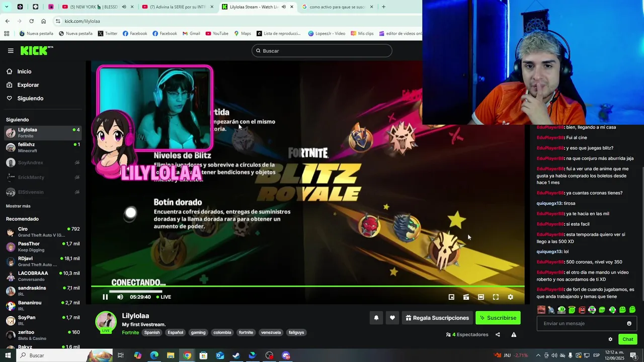
Task: Open the clip creation icon in player
Action: click(466, 297)
